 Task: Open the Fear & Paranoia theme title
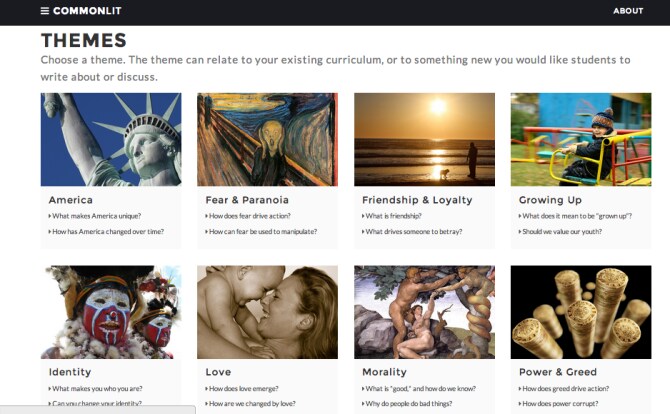[x=247, y=200]
